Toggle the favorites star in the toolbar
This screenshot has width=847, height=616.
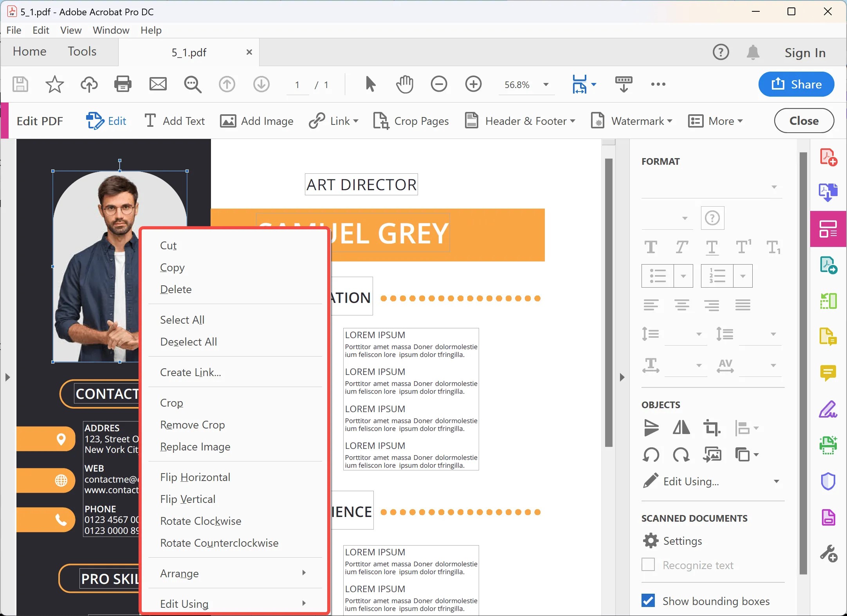(54, 84)
